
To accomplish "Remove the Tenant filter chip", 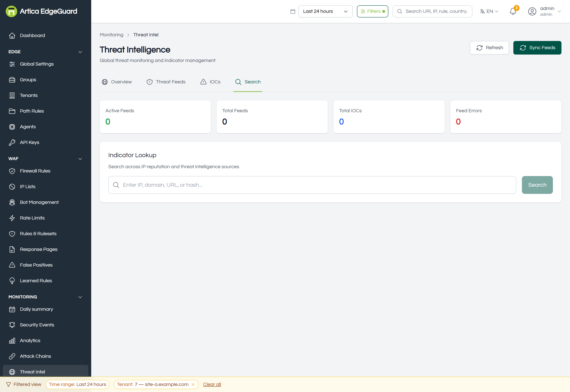I will (193, 385).
